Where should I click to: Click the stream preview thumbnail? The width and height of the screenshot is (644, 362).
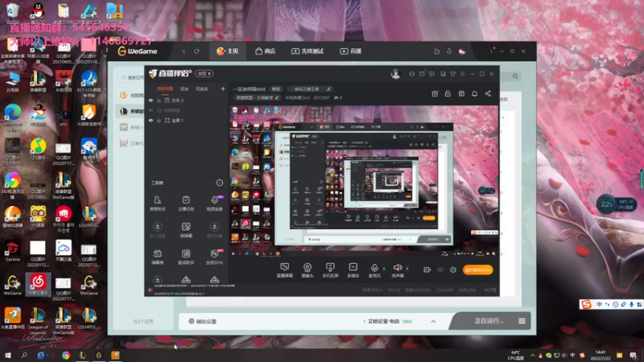pyautogui.click(x=364, y=182)
